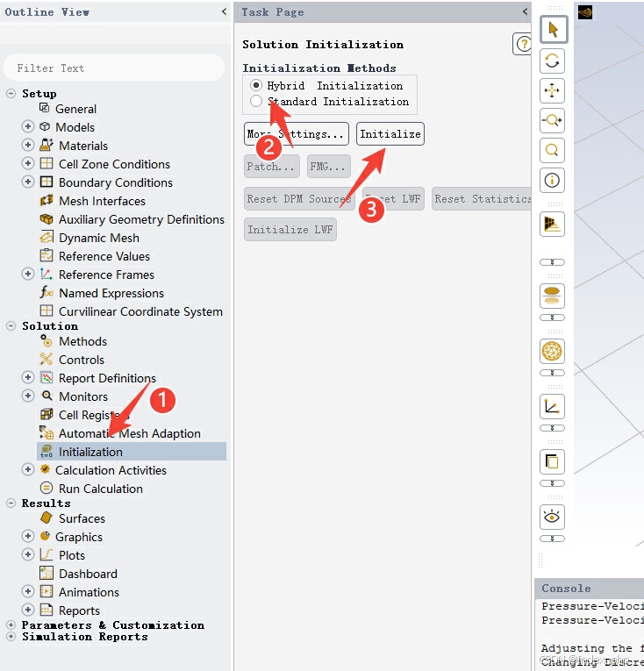
Task: Expand the Monitors node
Action: (28, 396)
